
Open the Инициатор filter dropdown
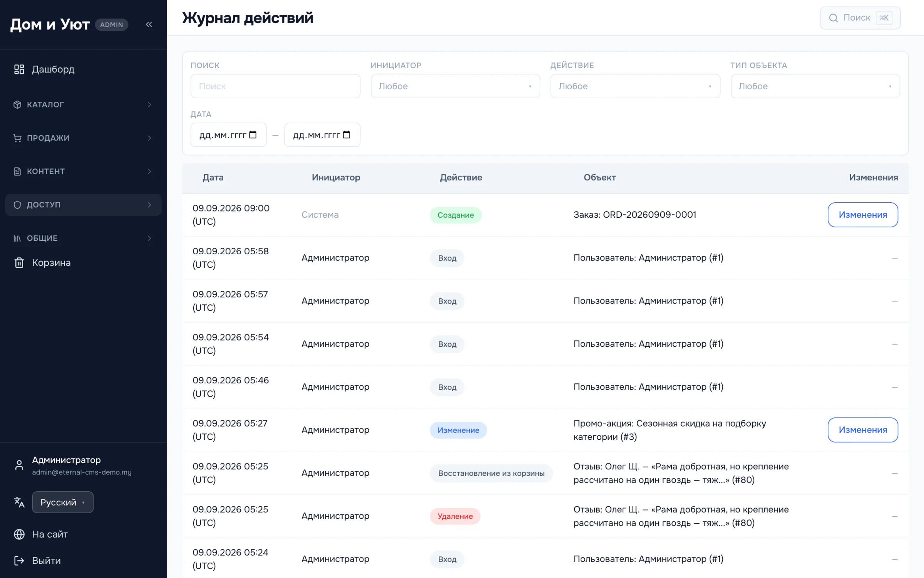point(455,86)
